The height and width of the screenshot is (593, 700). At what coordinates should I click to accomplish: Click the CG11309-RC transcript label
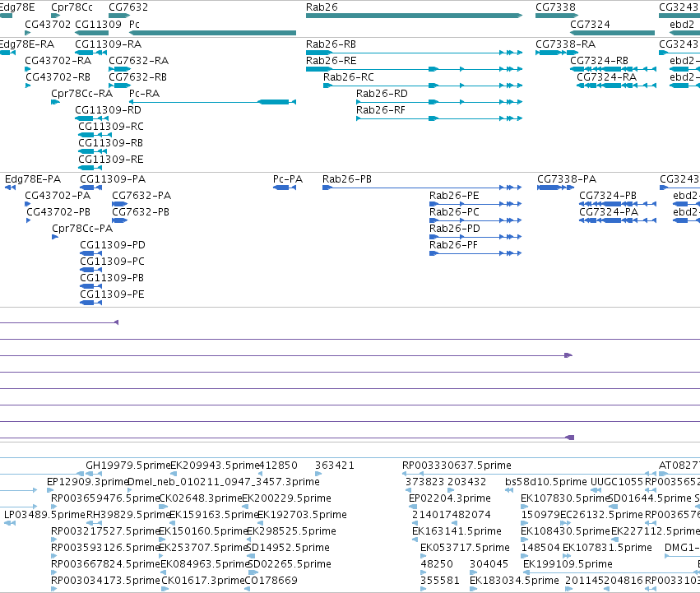111,127
